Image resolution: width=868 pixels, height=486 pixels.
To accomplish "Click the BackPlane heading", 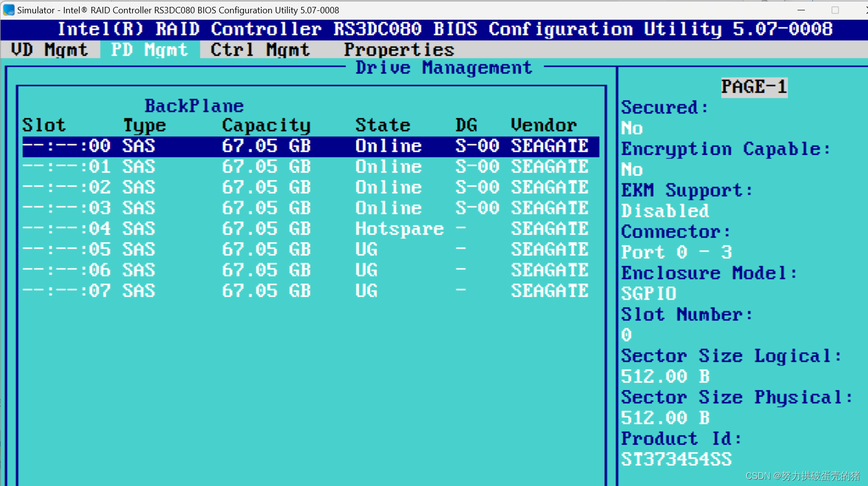I will tap(194, 106).
